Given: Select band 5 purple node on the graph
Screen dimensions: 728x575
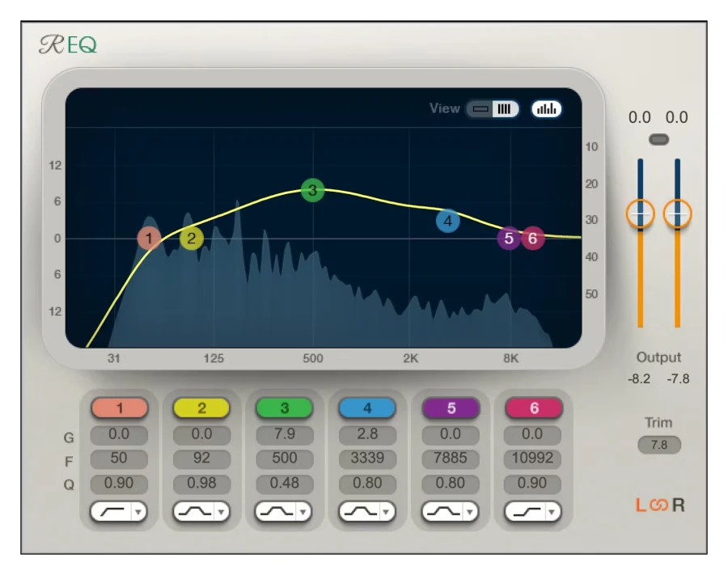Looking at the screenshot, I should [509, 239].
